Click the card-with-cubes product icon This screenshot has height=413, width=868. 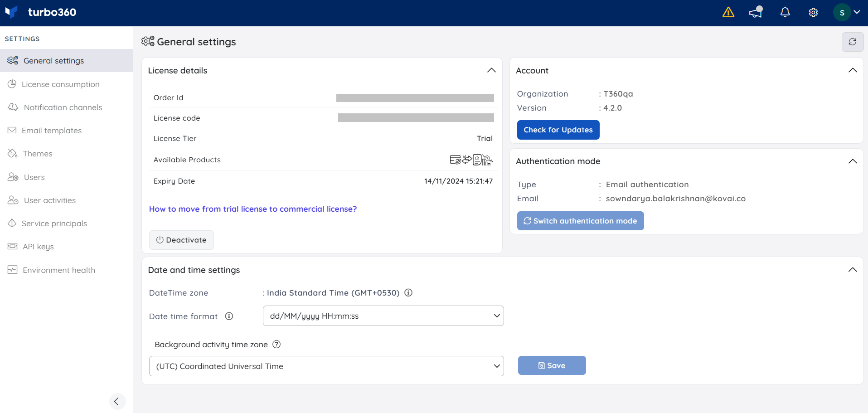455,160
